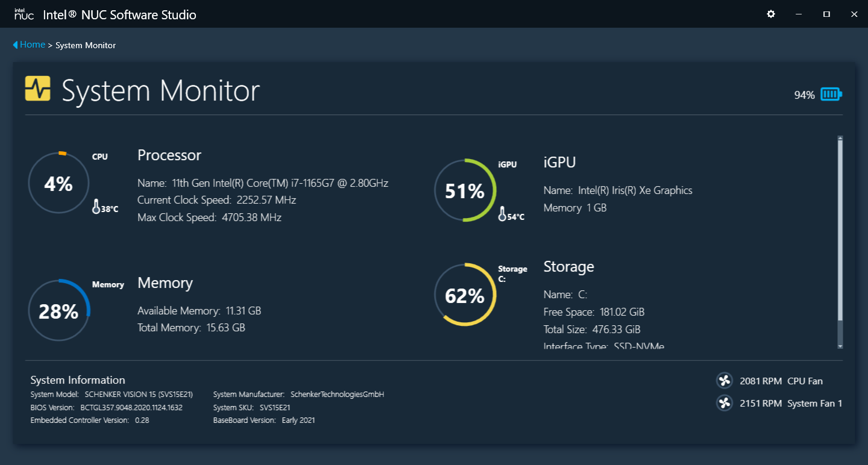Click the 94% battery percentage text

[x=804, y=95]
